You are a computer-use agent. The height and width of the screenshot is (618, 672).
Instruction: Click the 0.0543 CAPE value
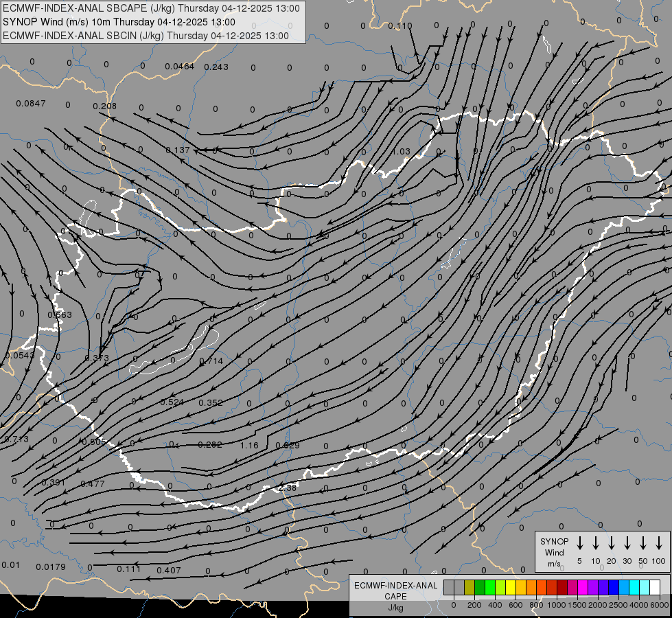pos(20,356)
